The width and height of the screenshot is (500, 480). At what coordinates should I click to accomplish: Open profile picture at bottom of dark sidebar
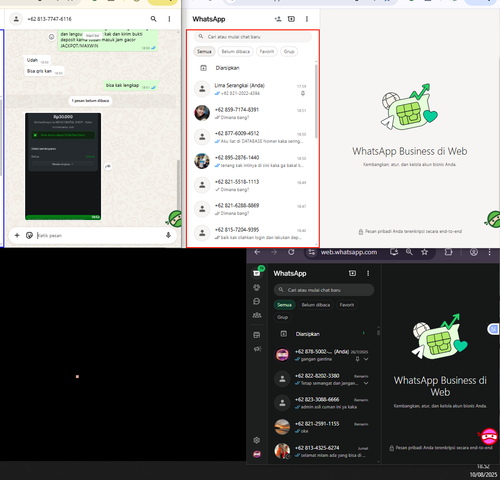[x=257, y=454]
